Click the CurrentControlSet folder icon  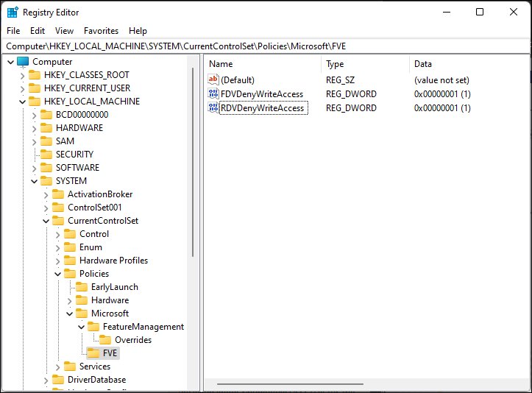pos(58,220)
